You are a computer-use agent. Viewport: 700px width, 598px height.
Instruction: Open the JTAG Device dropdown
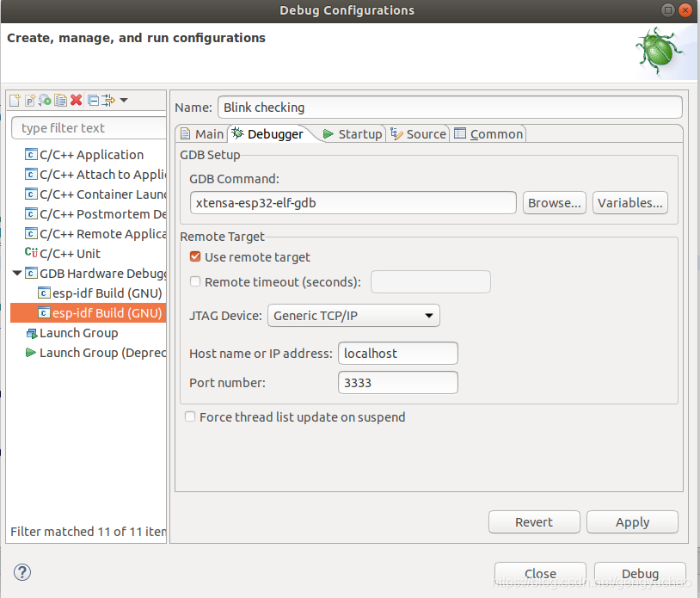click(x=427, y=316)
